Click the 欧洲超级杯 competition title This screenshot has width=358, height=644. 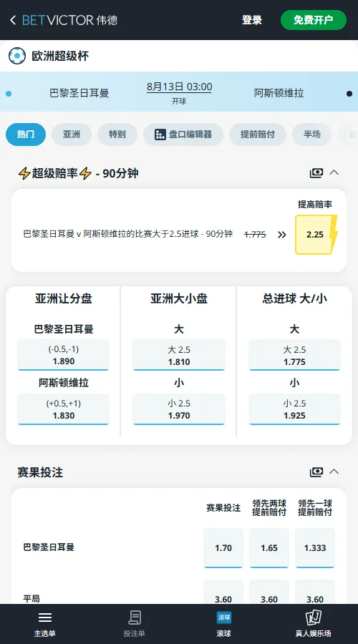60,56
